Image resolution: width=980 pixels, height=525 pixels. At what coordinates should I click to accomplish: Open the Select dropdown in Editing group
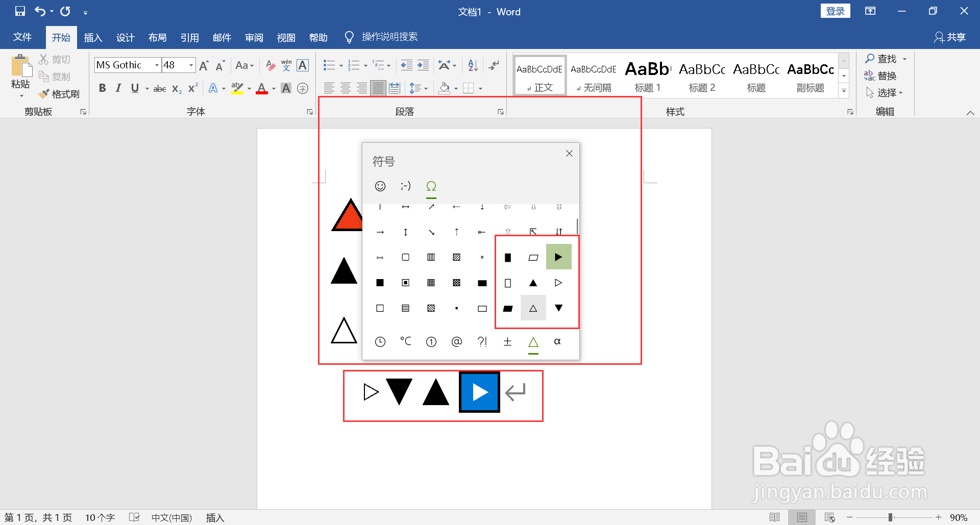(x=885, y=93)
